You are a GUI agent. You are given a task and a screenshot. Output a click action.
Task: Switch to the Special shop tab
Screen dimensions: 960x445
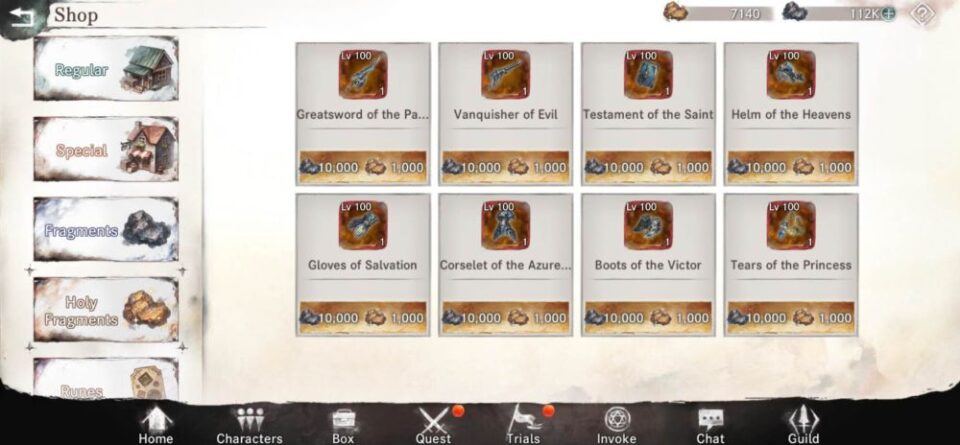pos(106,149)
